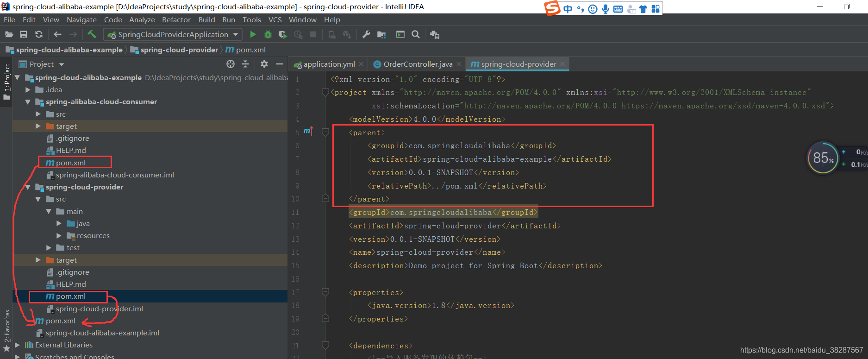Expand the .idea folder
868x359 pixels.
click(x=28, y=89)
